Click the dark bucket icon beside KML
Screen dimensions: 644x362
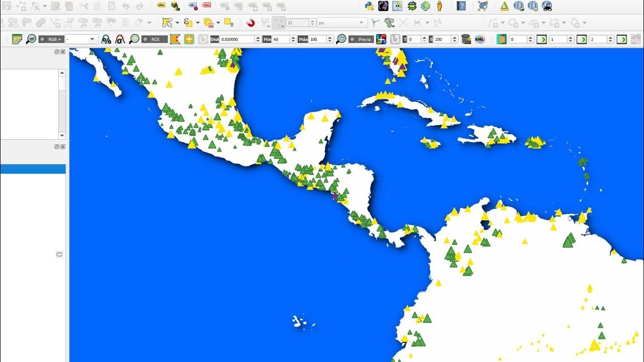[x=466, y=39]
